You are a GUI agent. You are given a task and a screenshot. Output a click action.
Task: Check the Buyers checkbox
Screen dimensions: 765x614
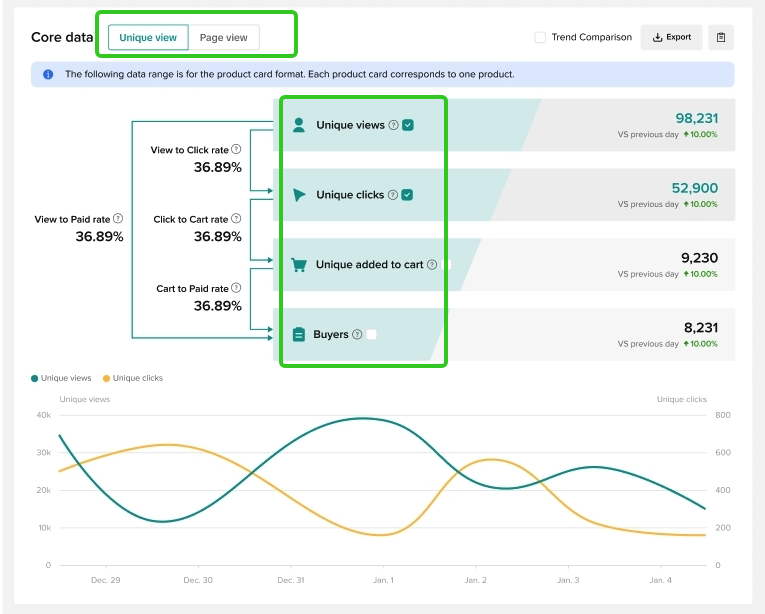click(372, 335)
